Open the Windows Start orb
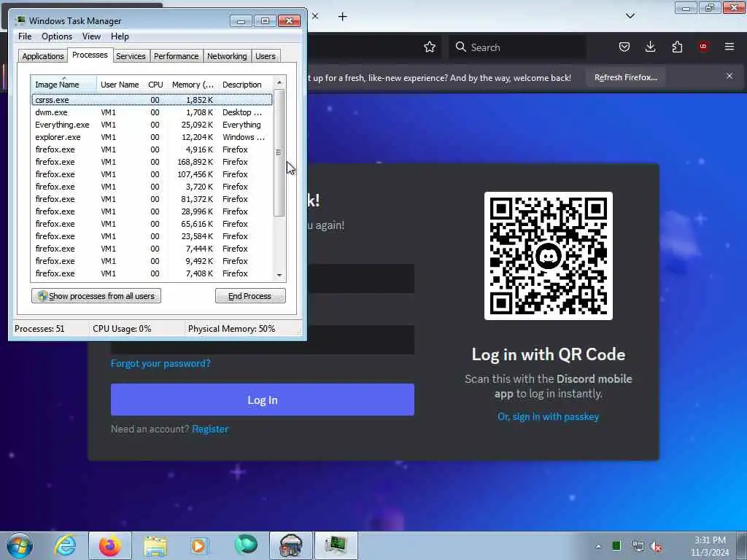The width and height of the screenshot is (747, 560). [x=20, y=545]
